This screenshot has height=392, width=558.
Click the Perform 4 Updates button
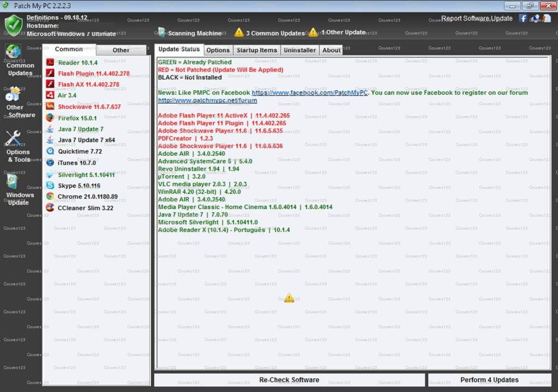click(489, 380)
